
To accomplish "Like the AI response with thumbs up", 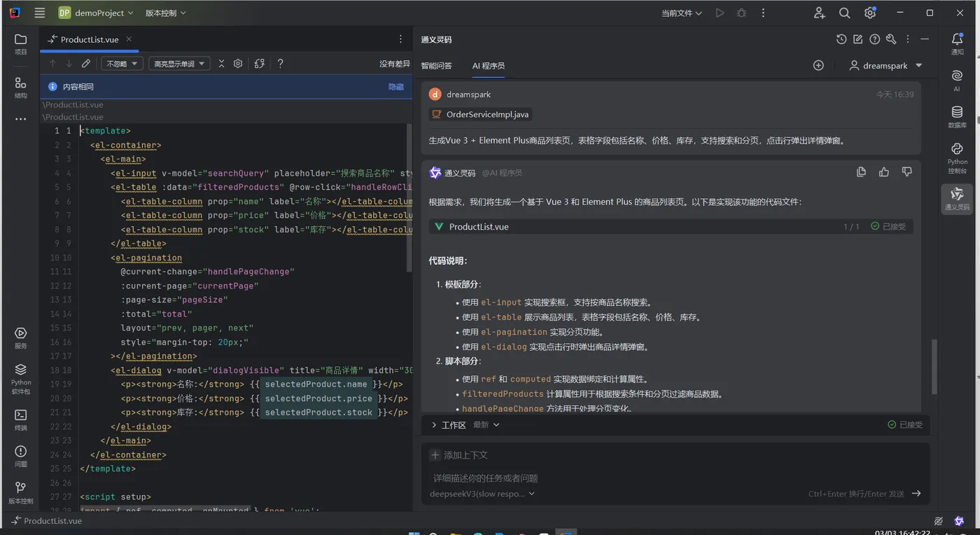I will pyautogui.click(x=884, y=172).
